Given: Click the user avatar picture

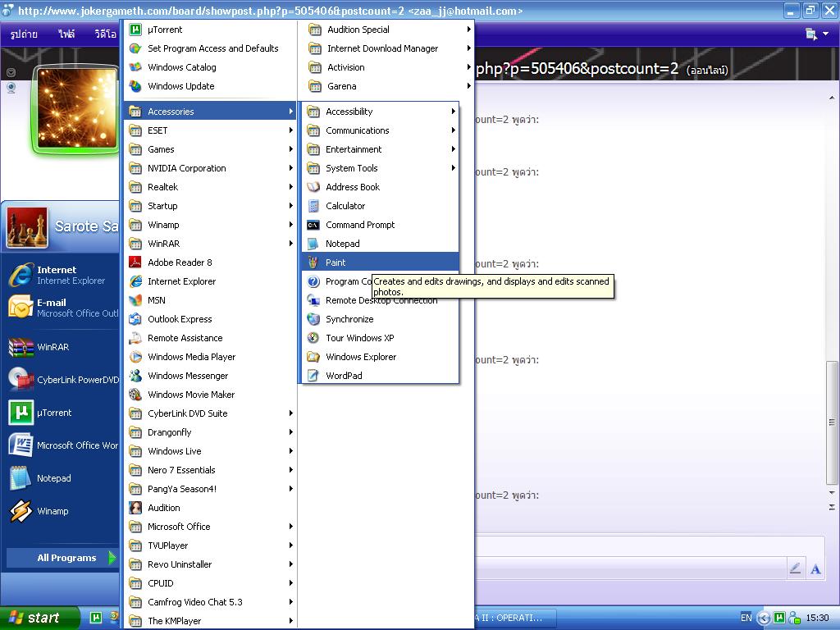Looking at the screenshot, I should tap(76, 109).
